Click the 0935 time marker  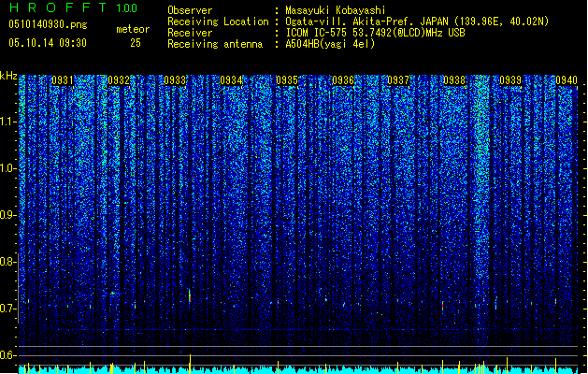coord(287,80)
